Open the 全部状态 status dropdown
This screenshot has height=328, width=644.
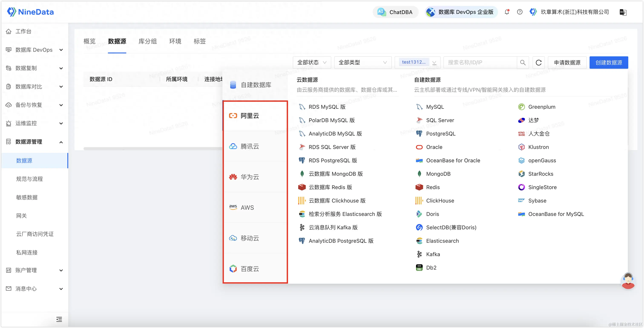tap(312, 62)
